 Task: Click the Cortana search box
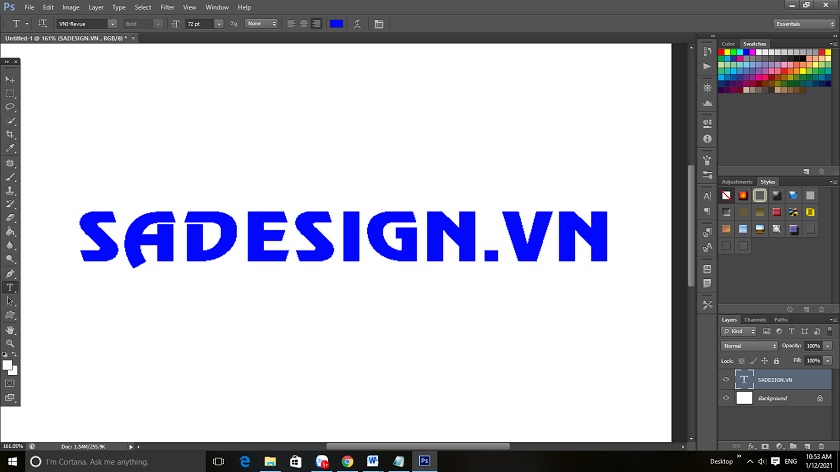(115, 461)
